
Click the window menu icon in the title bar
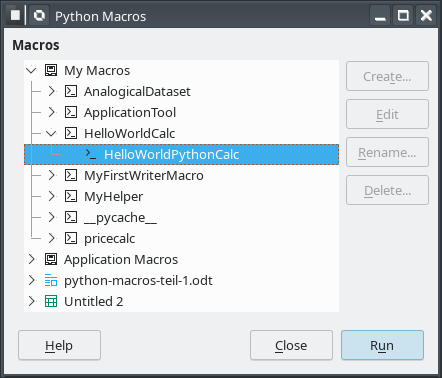click(15, 15)
